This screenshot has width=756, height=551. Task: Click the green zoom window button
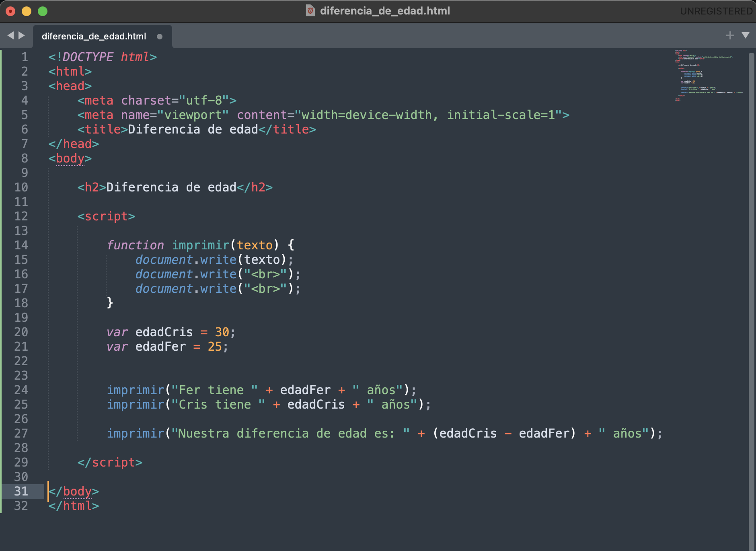pos(43,11)
